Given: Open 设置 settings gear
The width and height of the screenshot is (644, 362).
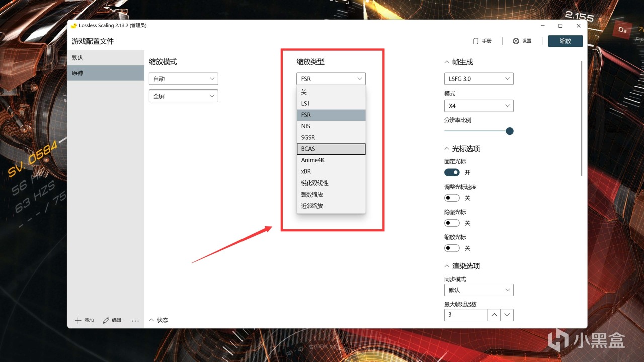Looking at the screenshot, I should click(516, 41).
